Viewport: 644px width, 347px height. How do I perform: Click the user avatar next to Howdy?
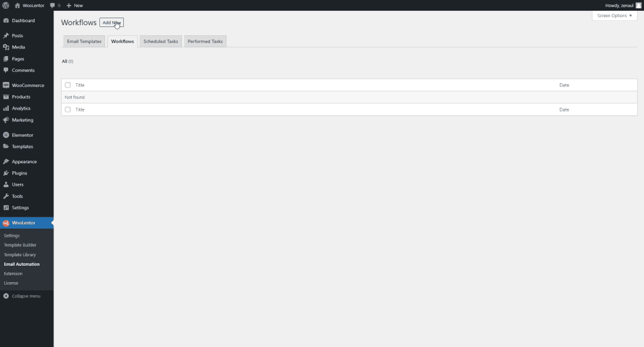(x=638, y=5)
